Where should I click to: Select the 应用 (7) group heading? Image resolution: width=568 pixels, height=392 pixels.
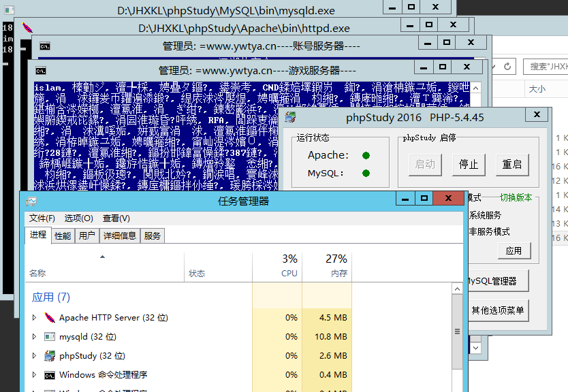[51, 297]
